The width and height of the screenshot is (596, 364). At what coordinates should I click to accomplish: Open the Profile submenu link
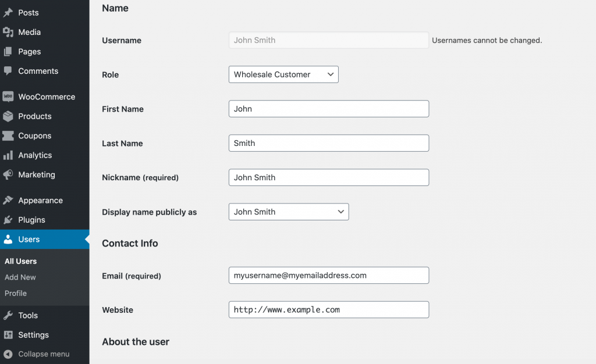coord(16,294)
